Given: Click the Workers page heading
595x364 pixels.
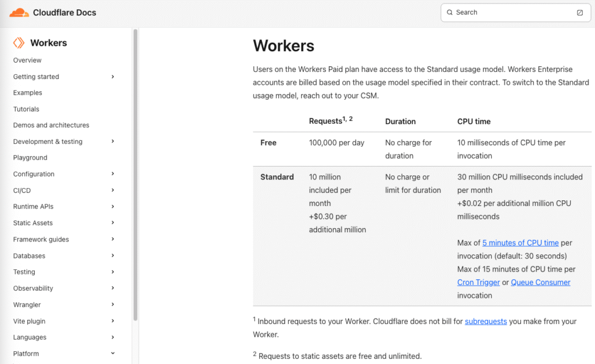Looking at the screenshot, I should coord(284,46).
